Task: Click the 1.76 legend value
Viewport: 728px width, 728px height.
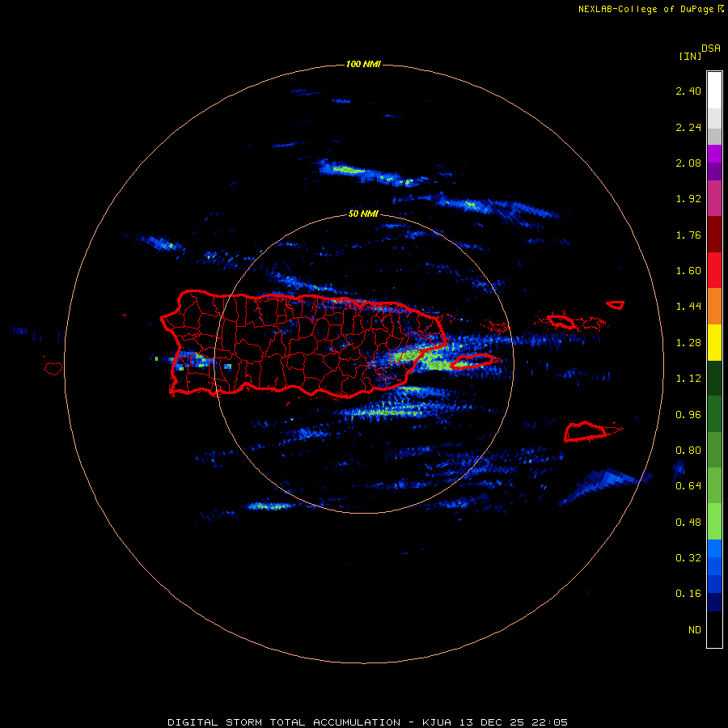Action: (x=688, y=235)
